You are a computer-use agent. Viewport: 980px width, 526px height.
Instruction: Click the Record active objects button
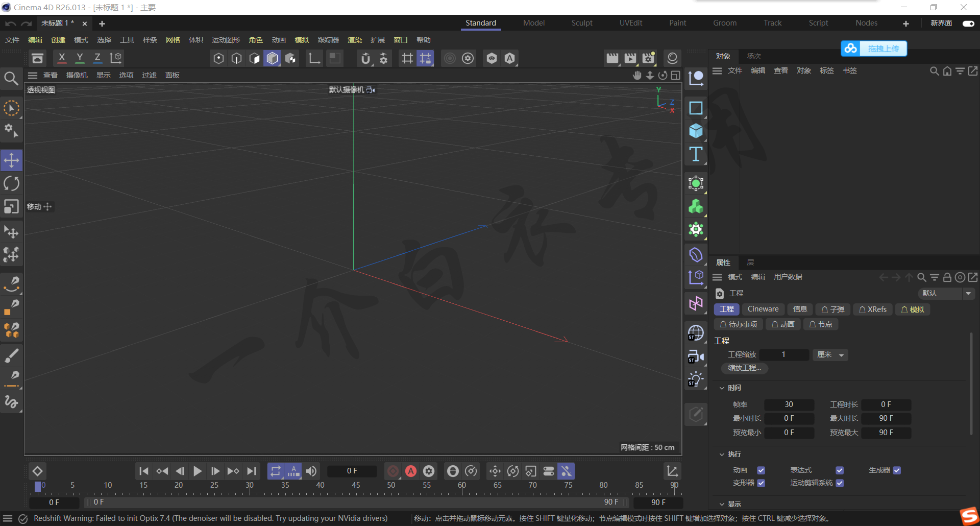[x=393, y=471]
